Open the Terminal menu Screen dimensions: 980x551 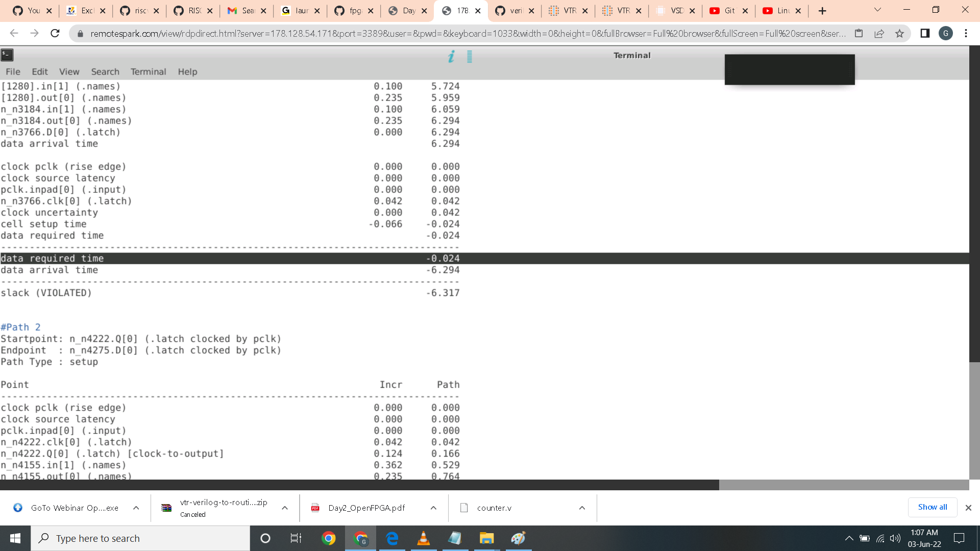point(148,72)
